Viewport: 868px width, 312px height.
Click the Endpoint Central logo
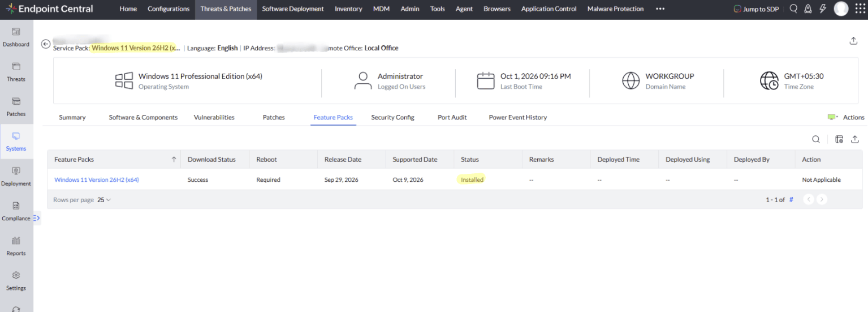(x=50, y=8)
